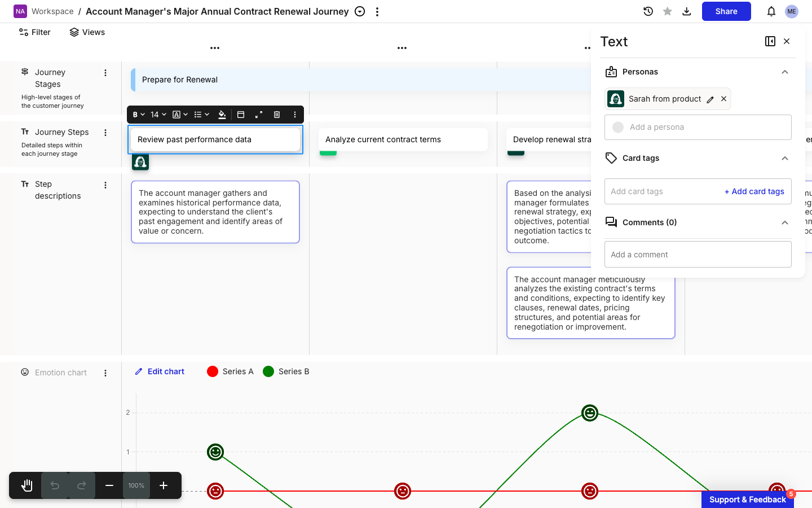Click expand card icon in toolbar
Screen dimensions: 812x508
pyautogui.click(x=259, y=115)
